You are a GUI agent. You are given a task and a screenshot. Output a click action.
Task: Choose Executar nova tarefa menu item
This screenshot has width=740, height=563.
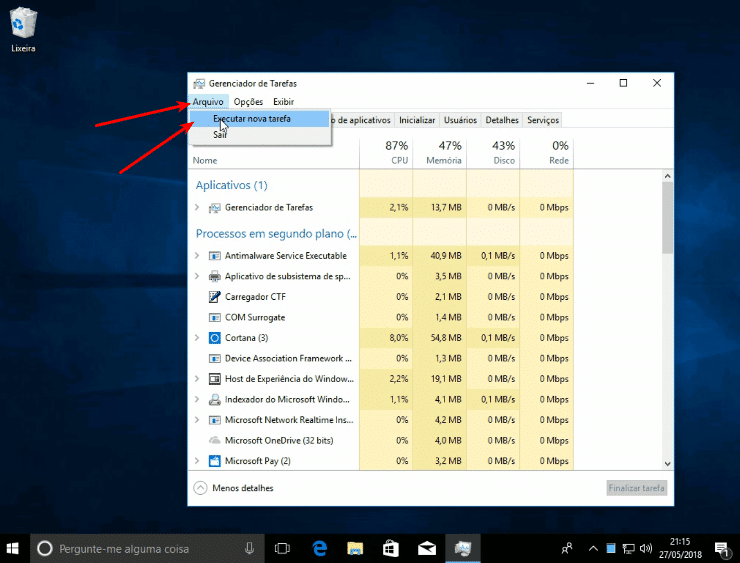pos(259,119)
